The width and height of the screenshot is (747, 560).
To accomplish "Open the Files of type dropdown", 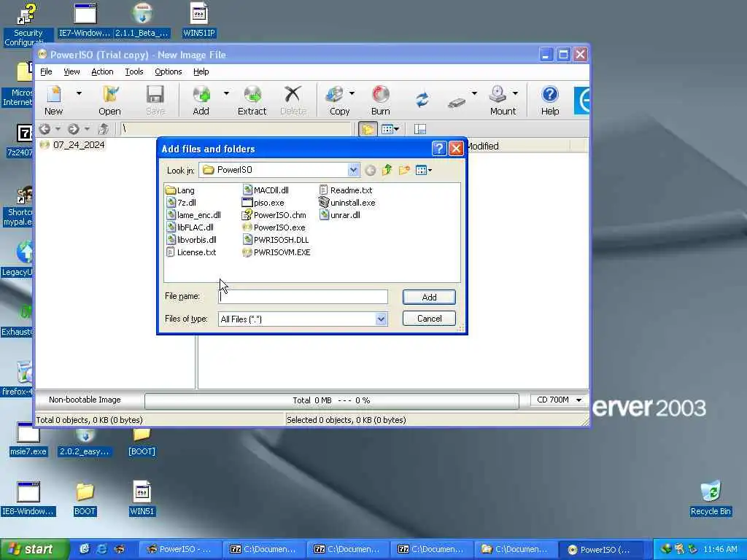I will coord(381,319).
